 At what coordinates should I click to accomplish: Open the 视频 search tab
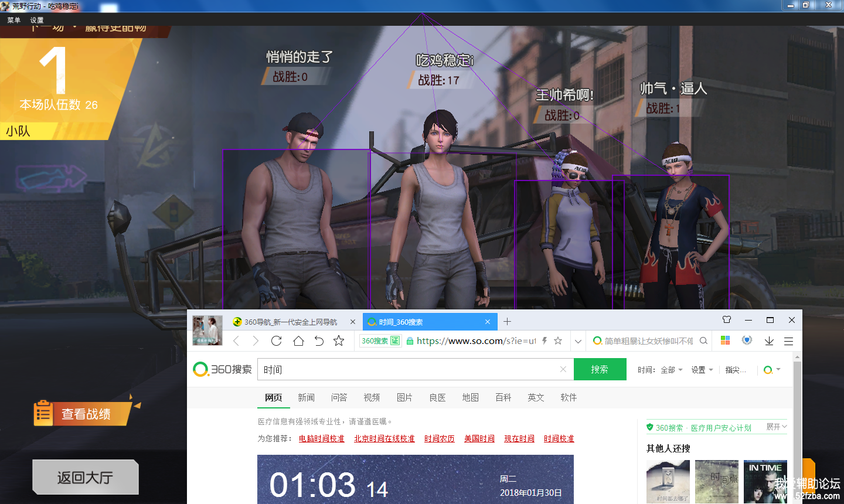(x=372, y=397)
